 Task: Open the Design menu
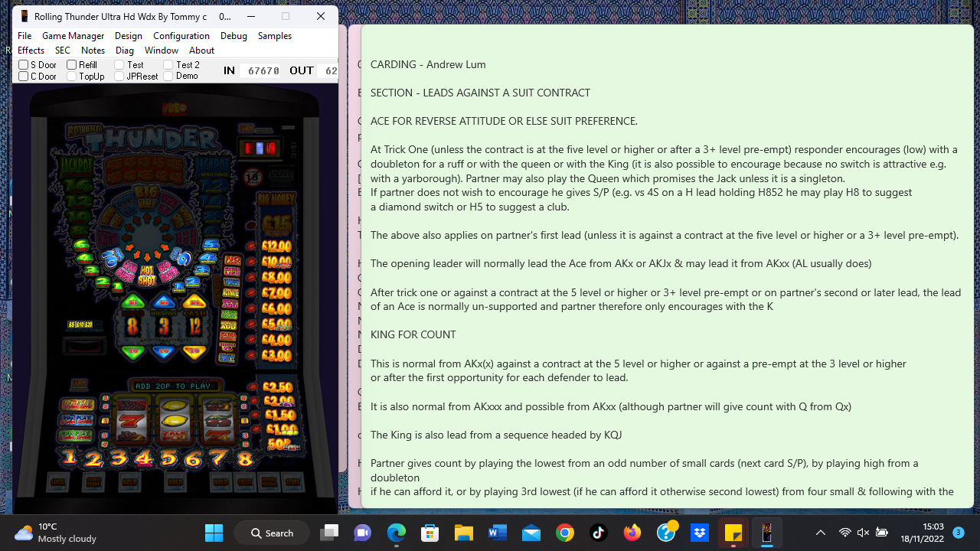pos(129,36)
